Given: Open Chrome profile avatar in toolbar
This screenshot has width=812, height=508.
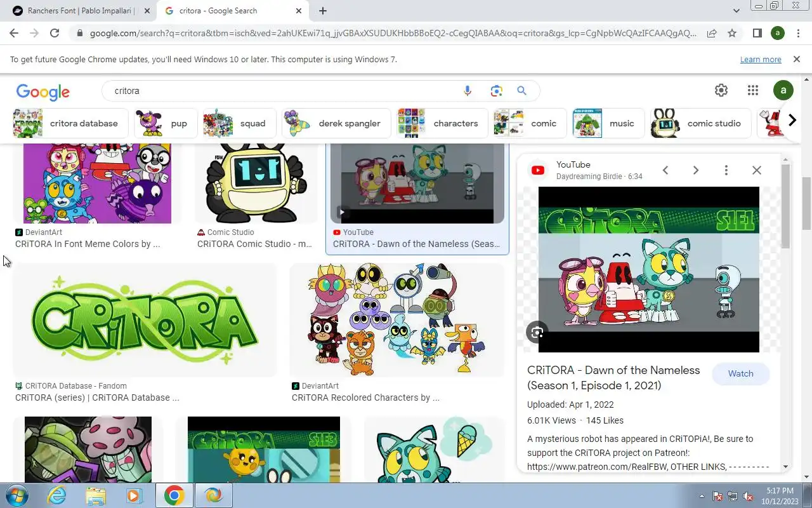Looking at the screenshot, I should point(778,33).
